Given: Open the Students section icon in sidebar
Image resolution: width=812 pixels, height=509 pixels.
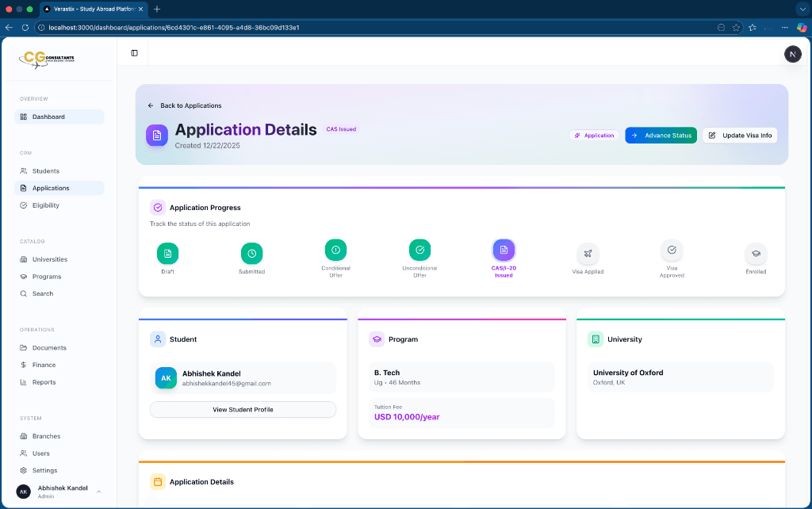Looking at the screenshot, I should (x=25, y=170).
